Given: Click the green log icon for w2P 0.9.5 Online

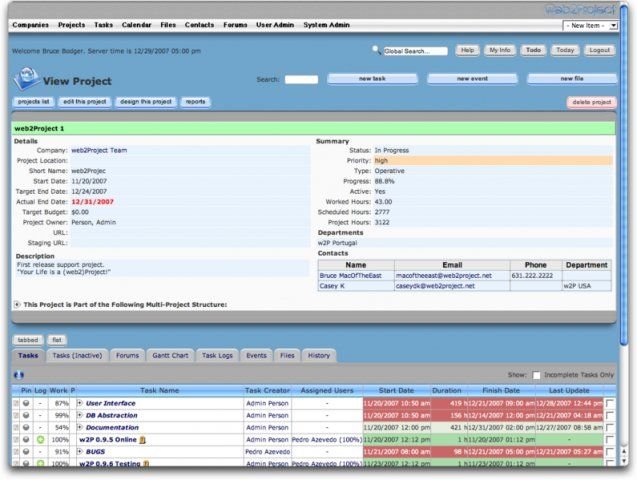Looking at the screenshot, I should pos(40,439).
